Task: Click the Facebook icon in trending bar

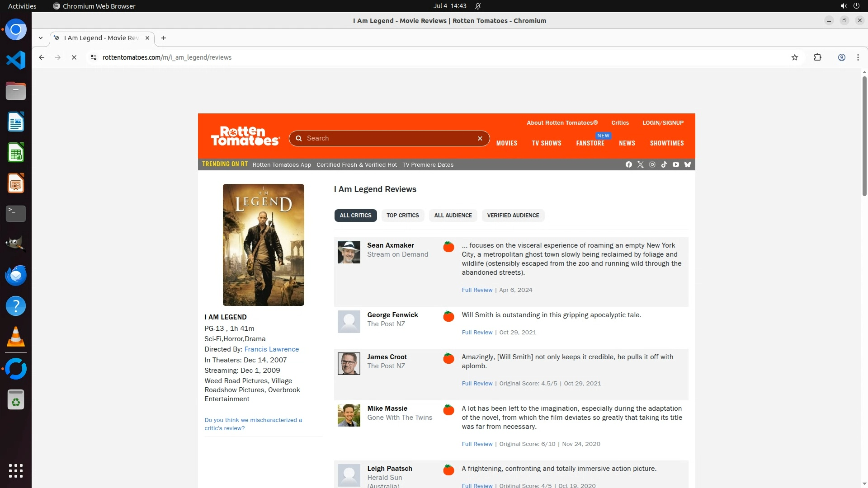Action: click(628, 164)
